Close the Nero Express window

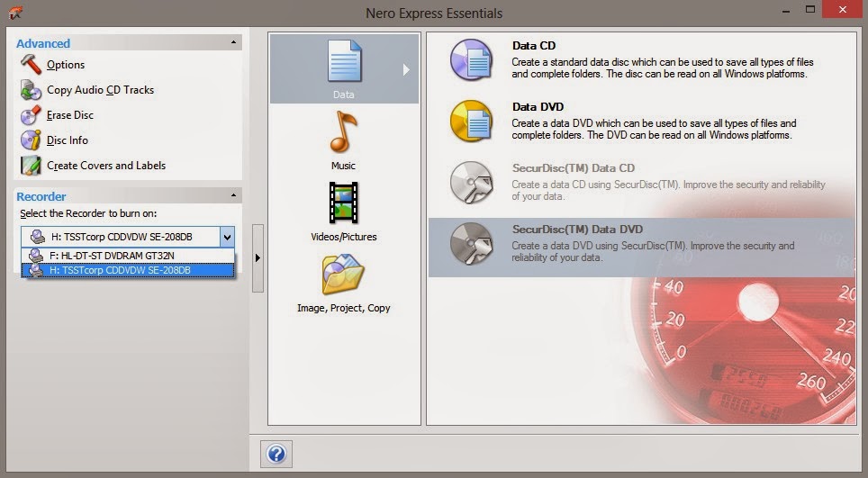843,9
